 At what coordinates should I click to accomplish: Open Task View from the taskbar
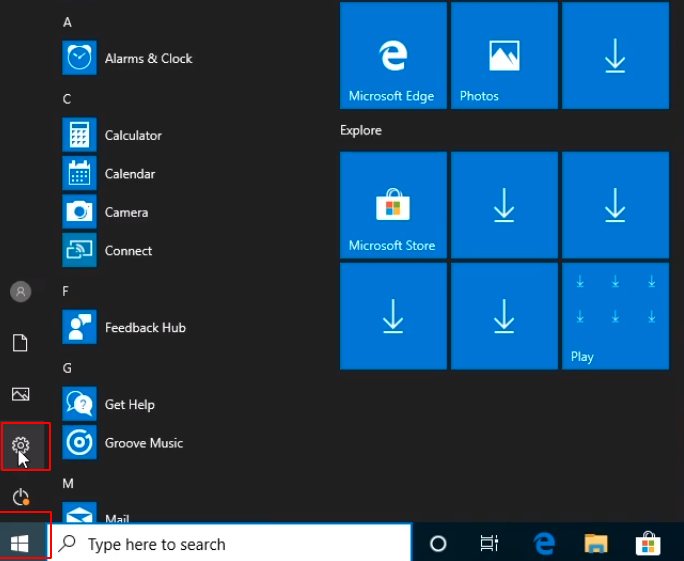click(489, 544)
